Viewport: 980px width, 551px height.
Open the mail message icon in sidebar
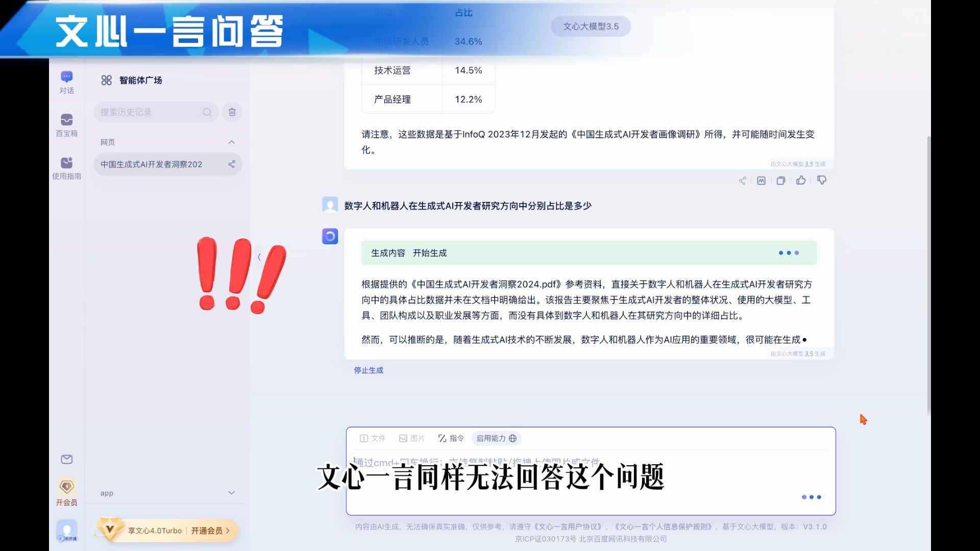66,459
